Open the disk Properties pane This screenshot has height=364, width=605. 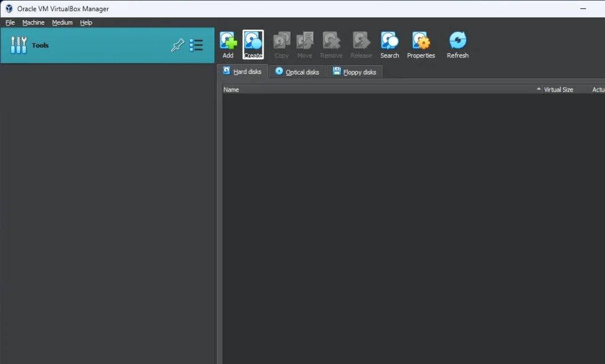point(421,45)
